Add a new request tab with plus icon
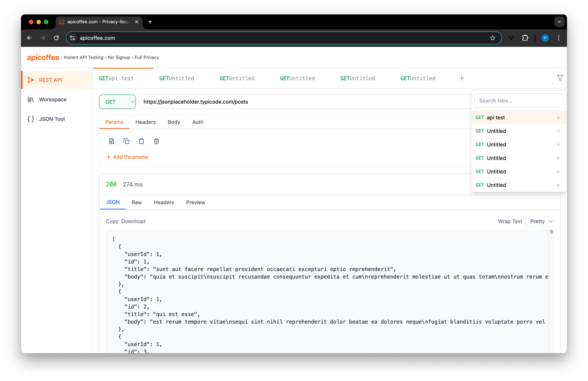Viewport: 588px width, 381px height. (462, 78)
